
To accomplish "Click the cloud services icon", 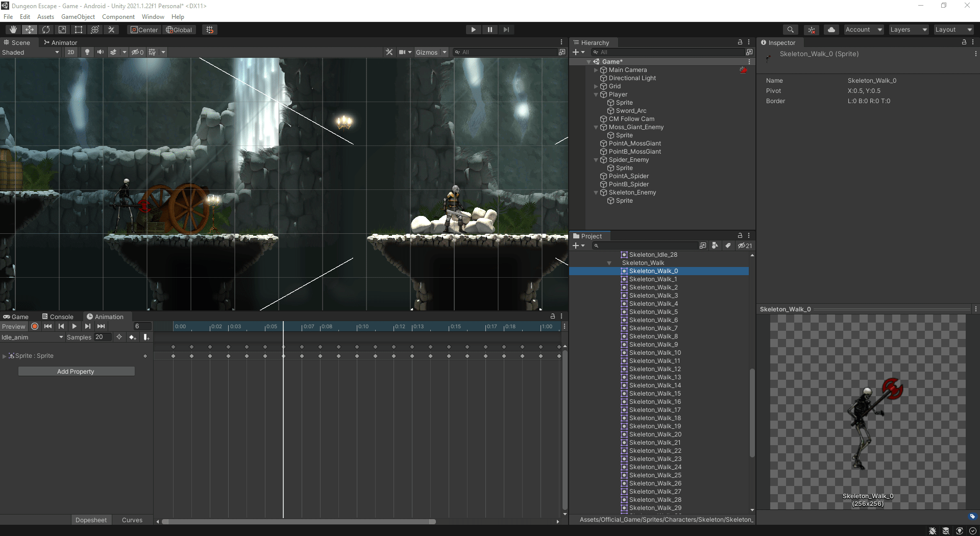I will point(831,30).
